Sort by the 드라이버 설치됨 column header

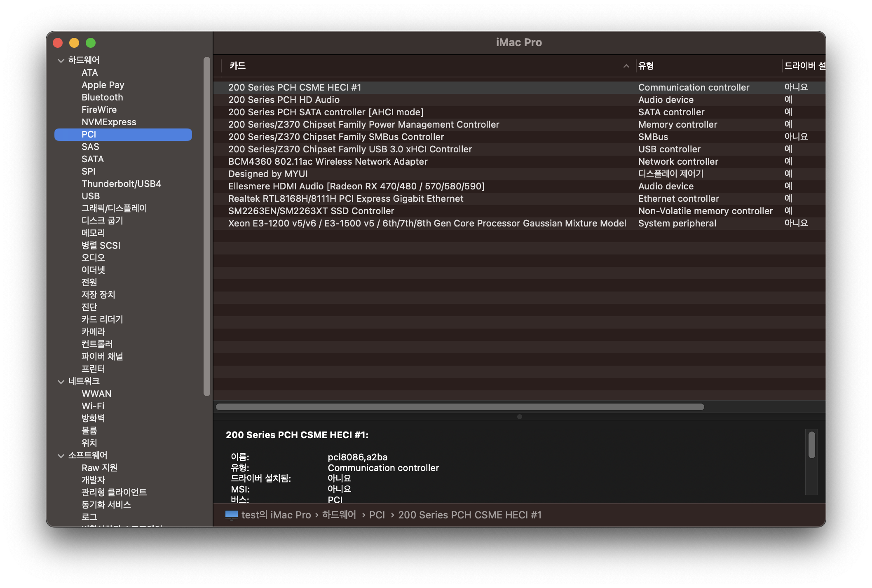tap(804, 66)
